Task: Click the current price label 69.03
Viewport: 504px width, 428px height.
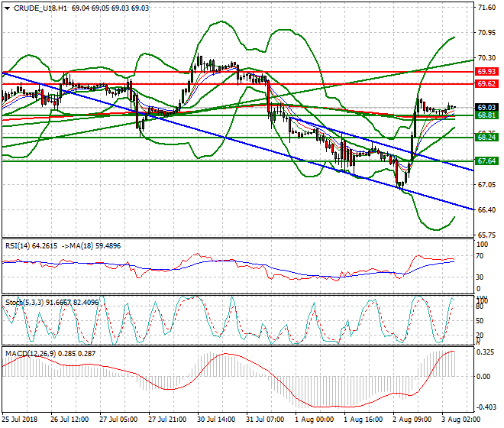Action: [486, 108]
